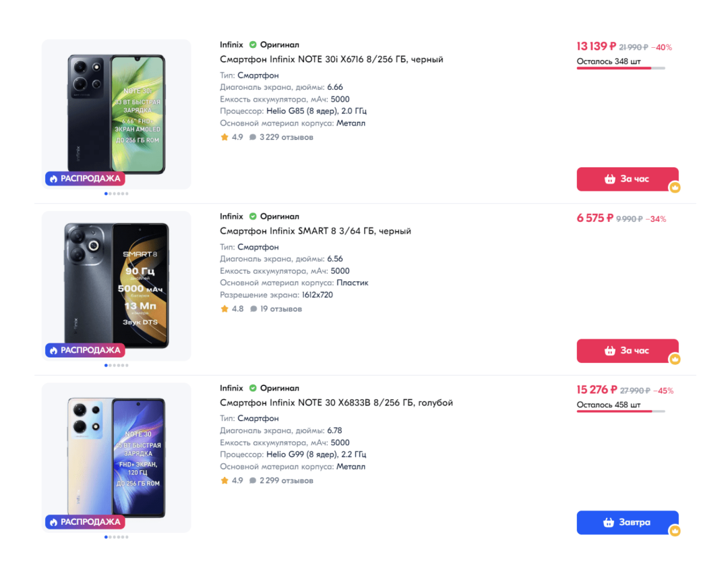Click the basket icon in SMART 8's За час button

610,351
